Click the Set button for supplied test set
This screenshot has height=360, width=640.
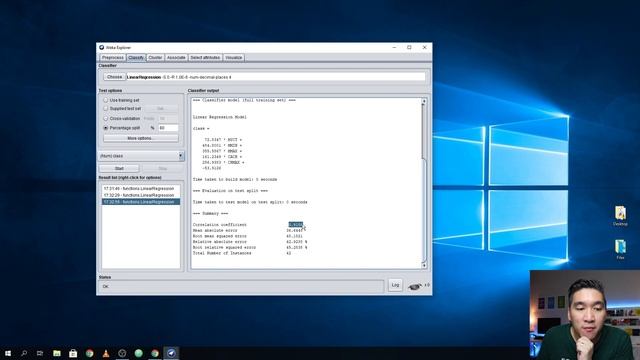pos(161,109)
